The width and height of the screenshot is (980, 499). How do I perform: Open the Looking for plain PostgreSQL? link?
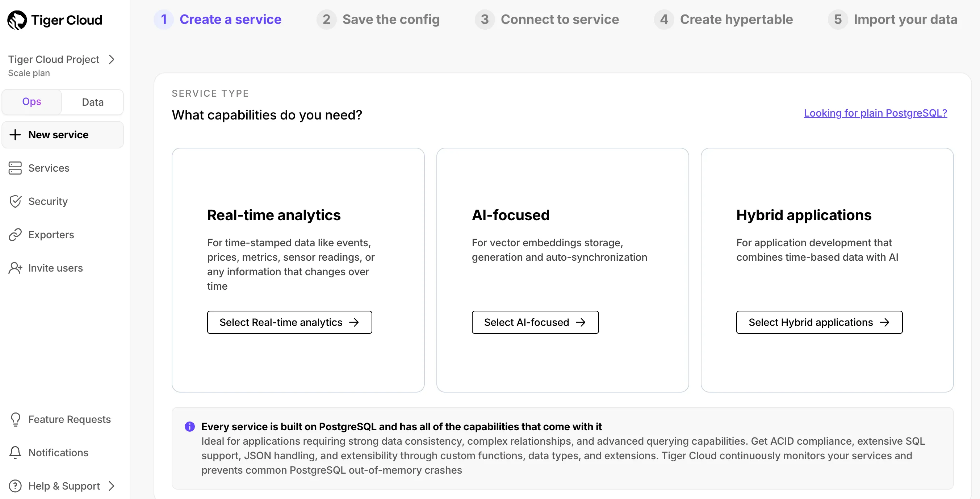coord(875,113)
